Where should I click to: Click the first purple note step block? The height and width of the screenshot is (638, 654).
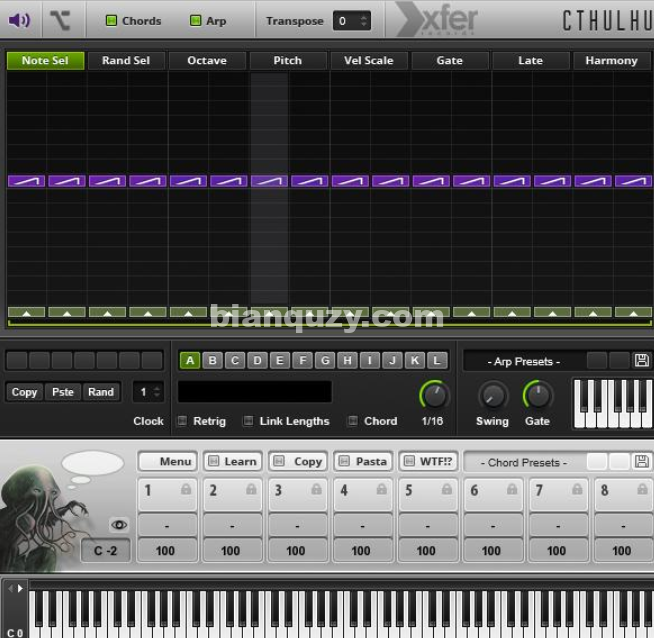pyautogui.click(x=26, y=181)
